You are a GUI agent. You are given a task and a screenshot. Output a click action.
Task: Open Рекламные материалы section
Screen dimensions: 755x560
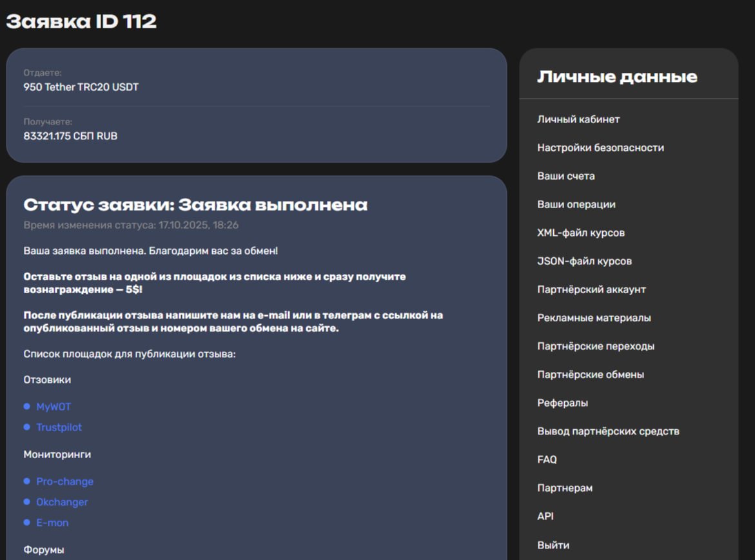(594, 318)
